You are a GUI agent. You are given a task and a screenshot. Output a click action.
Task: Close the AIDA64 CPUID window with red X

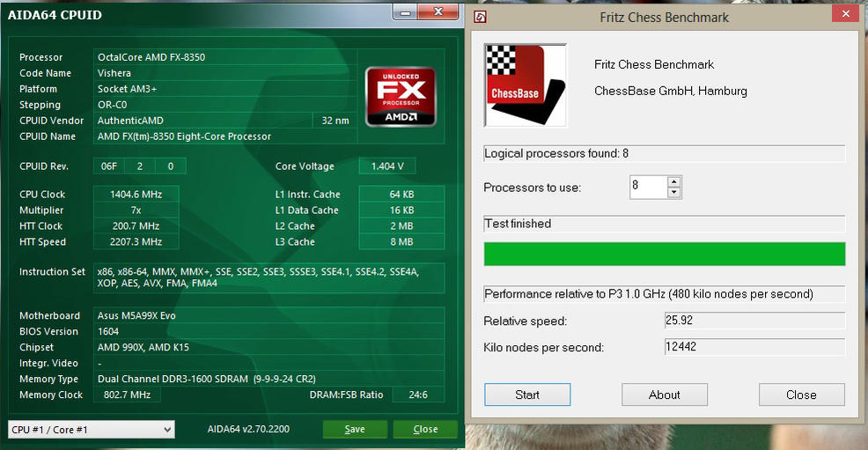[438, 11]
